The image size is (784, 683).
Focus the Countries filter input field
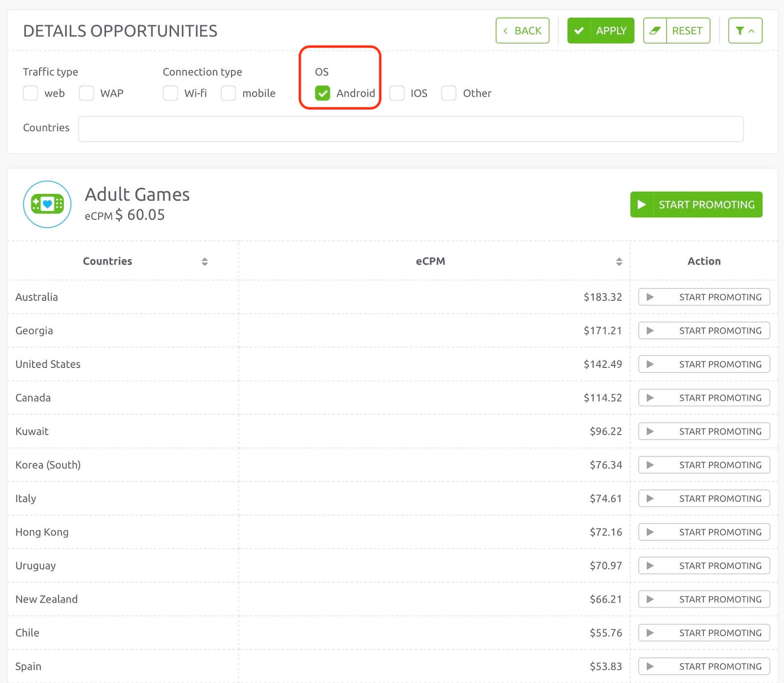(411, 129)
